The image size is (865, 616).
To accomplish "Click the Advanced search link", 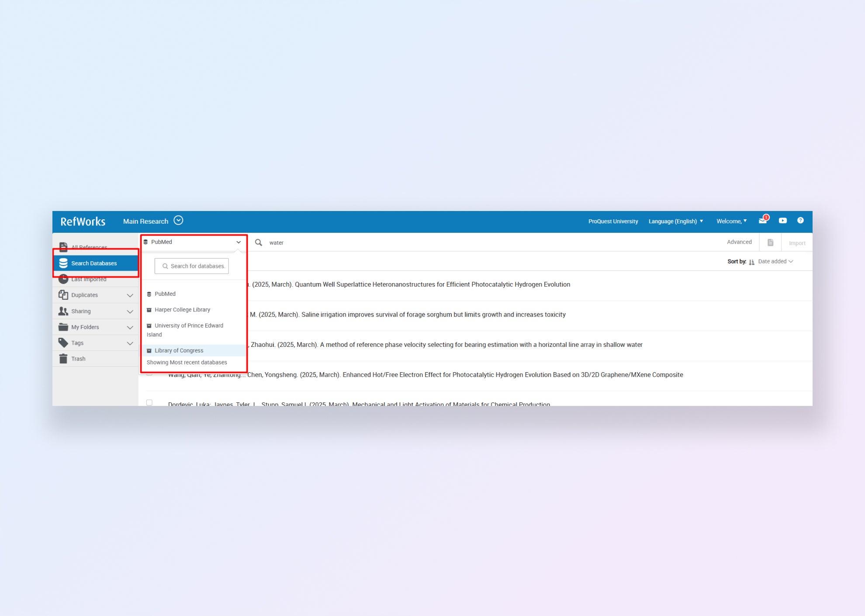I will point(739,242).
